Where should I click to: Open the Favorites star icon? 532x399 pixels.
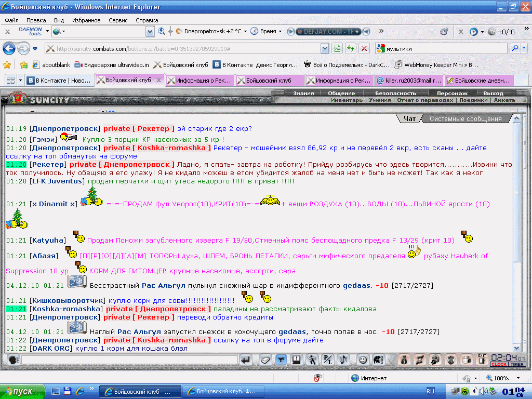(x=7, y=64)
